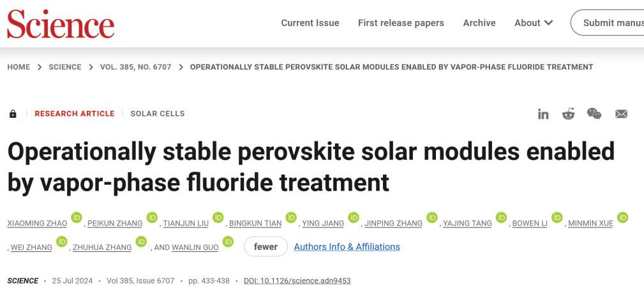This screenshot has width=644, height=290.
Task: Click the Science logo
Action: pyautogui.click(x=61, y=24)
